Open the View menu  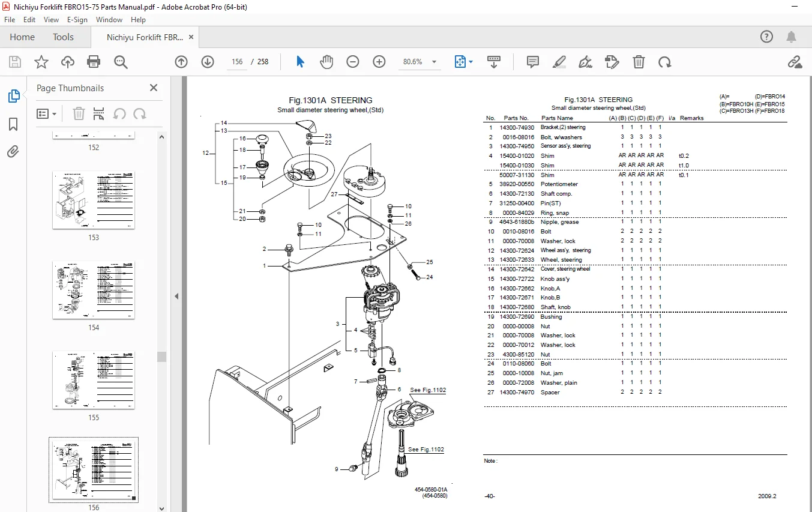point(51,20)
